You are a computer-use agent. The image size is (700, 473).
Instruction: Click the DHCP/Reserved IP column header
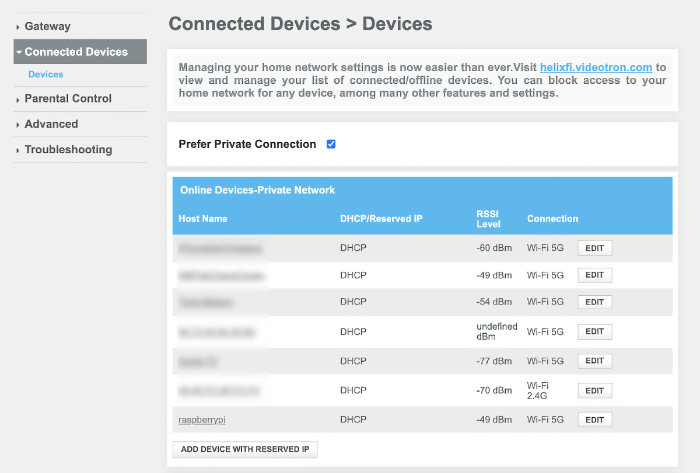click(x=381, y=219)
